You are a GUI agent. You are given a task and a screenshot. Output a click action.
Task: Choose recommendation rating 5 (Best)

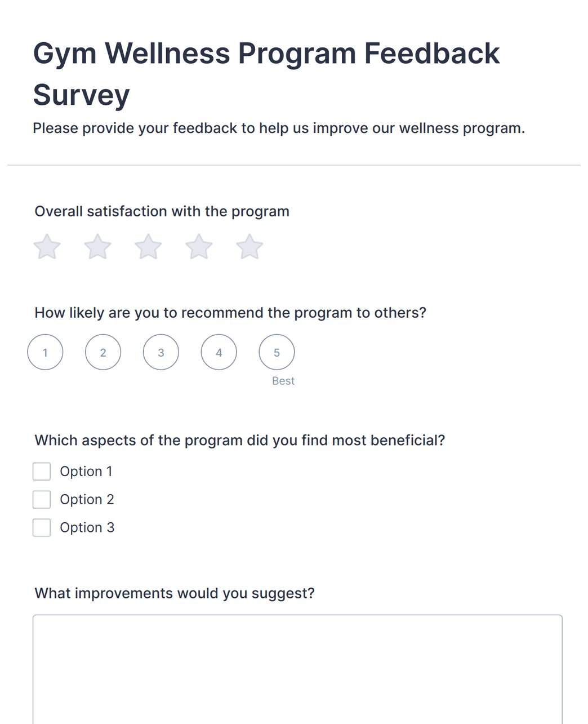277,352
